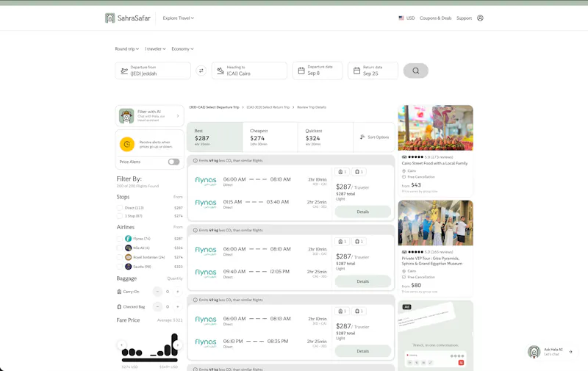
Task: Click checked bag badge on first flight card
Action: pos(359,172)
